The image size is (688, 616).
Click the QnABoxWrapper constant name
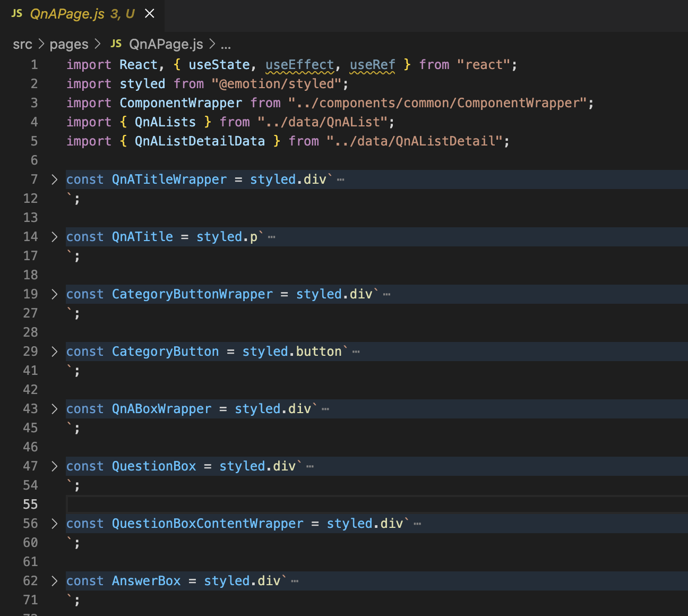click(161, 409)
